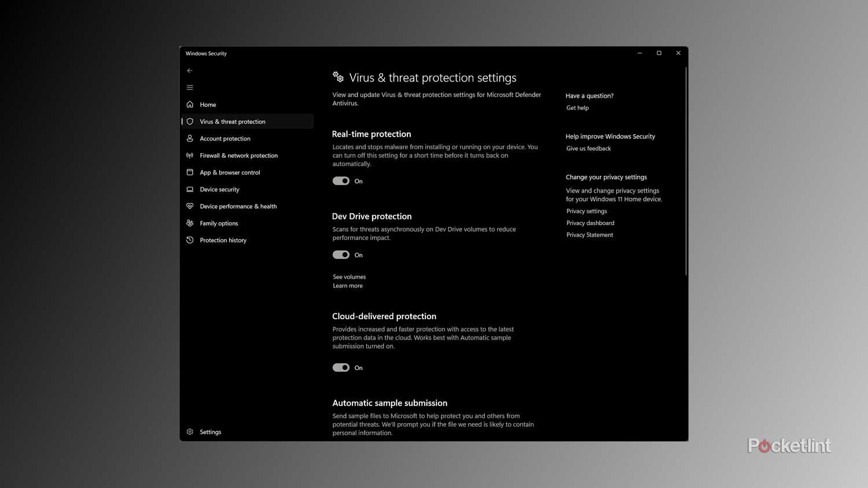The image size is (868, 488).
Task: Open Settings via the gear icon
Action: (190, 431)
